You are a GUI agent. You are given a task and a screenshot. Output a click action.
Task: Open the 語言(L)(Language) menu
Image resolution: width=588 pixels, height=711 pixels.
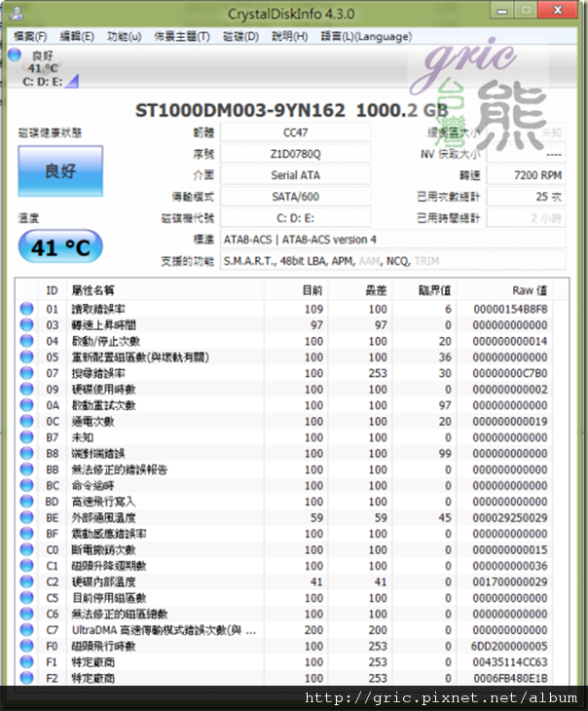[366, 37]
